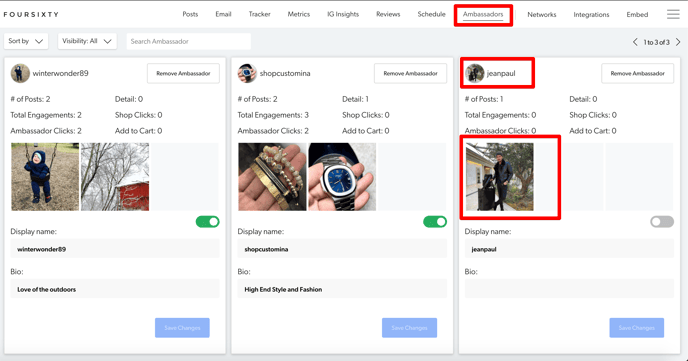This screenshot has height=361, width=688.
Task: Open blue dial watch photo
Action: coord(342,177)
